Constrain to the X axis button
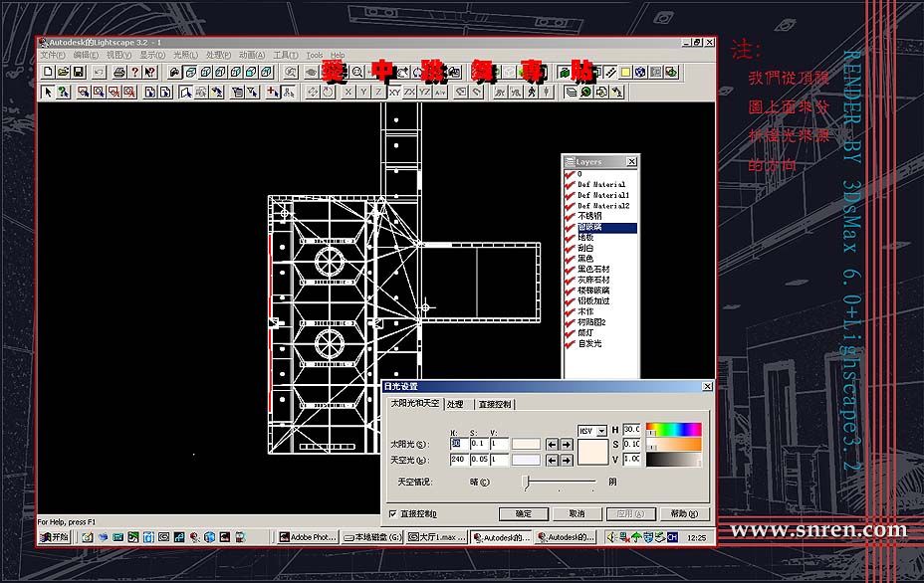This screenshot has width=924, height=583. [348, 92]
